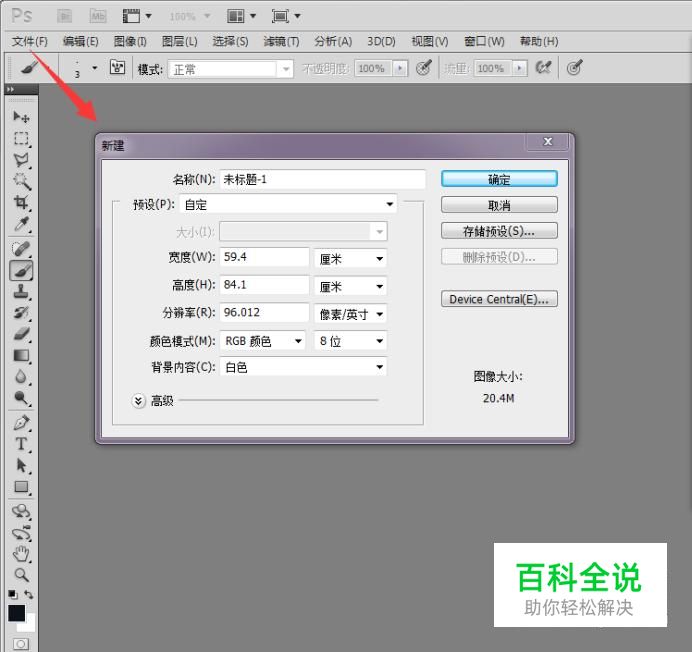
Task: Open the 文件(F) menu
Action: 30,41
